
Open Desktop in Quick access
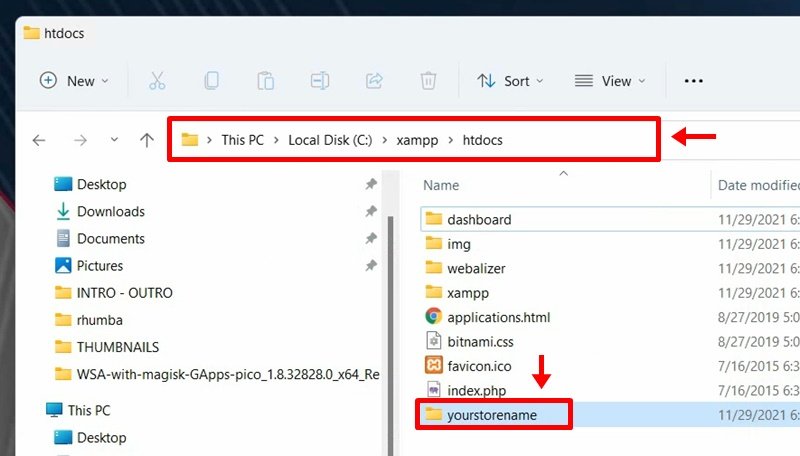102,184
